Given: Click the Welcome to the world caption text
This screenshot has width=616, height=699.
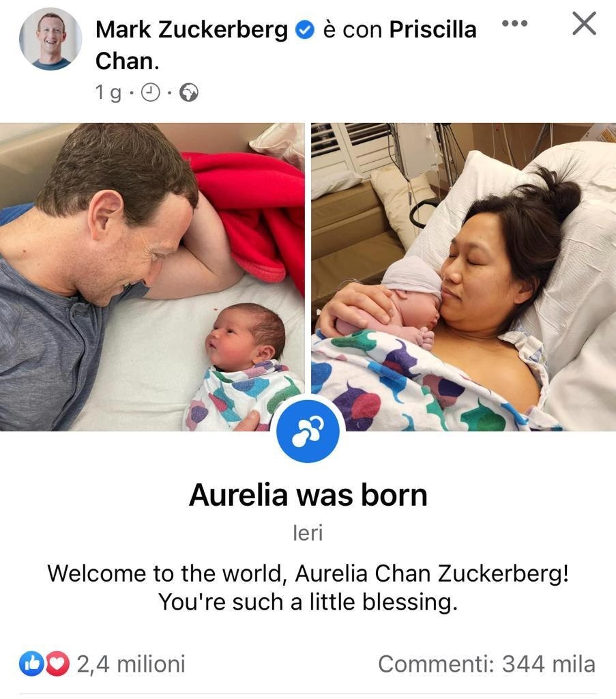Looking at the screenshot, I should (308, 588).
